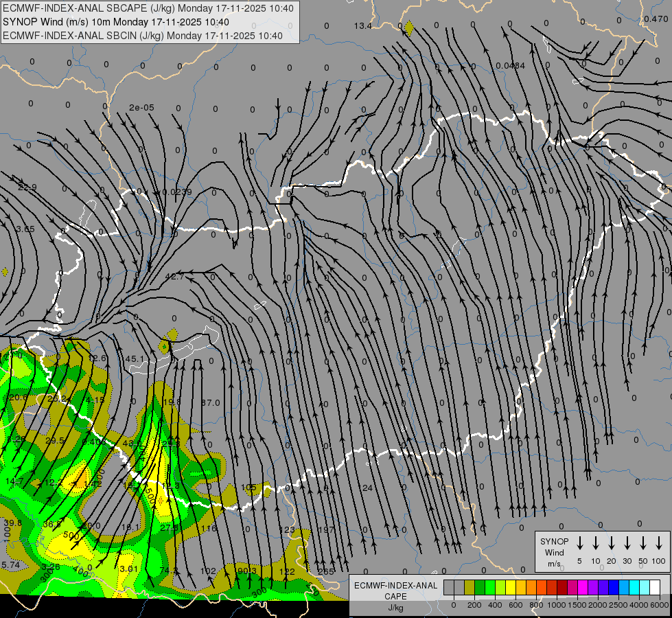Click the 22.9 value on the left edge
672x618 pixels.
(x=27, y=187)
